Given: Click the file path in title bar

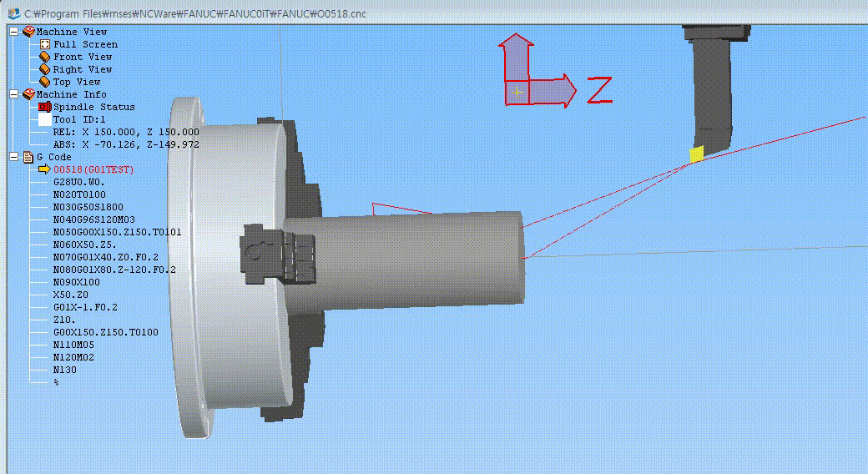Looking at the screenshot, I should [x=195, y=13].
